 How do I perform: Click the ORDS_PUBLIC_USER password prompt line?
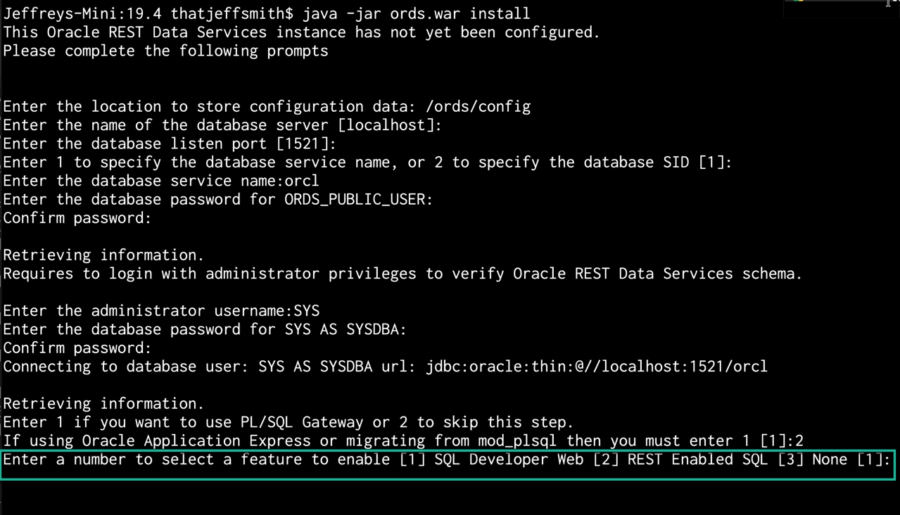[x=218, y=200]
